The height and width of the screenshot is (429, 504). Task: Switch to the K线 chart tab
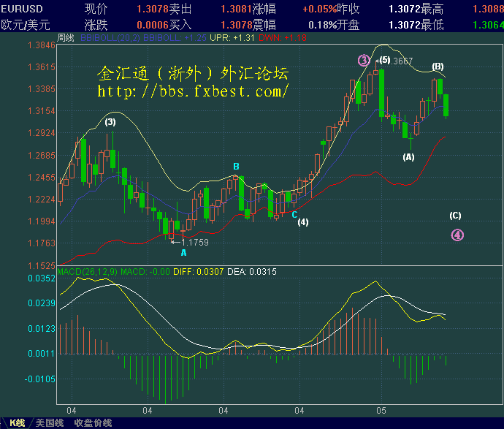pos(17,423)
